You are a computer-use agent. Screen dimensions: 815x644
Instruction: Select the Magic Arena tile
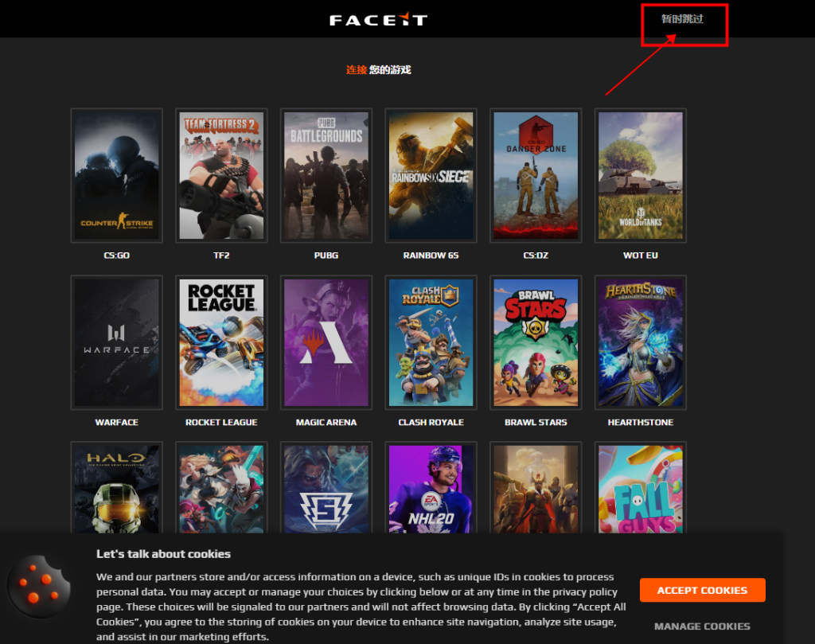point(326,342)
